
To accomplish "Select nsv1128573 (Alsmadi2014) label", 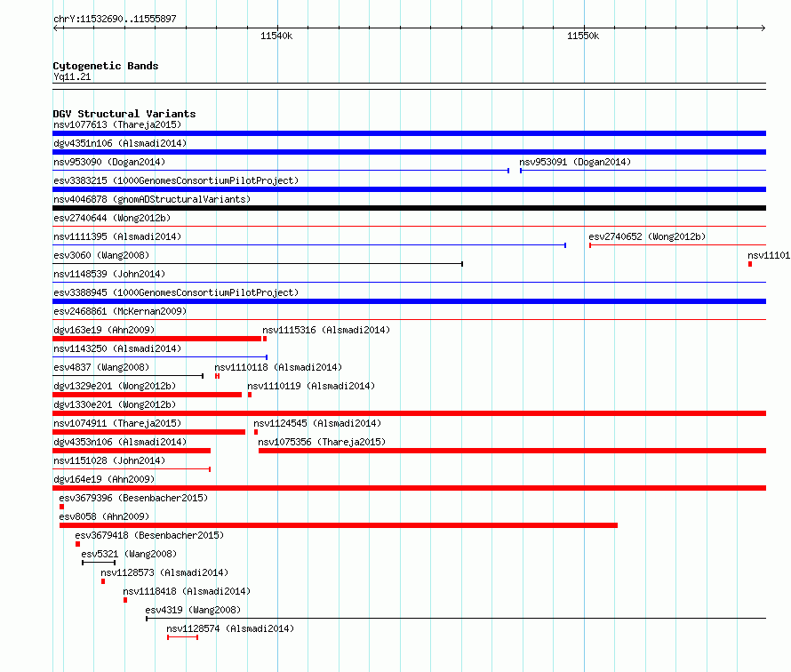I will 164,572.
